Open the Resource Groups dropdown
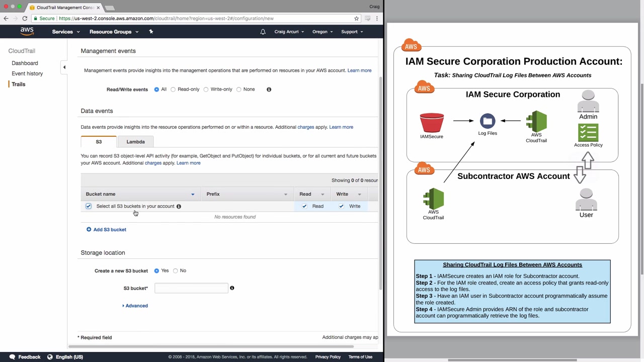 (x=114, y=32)
